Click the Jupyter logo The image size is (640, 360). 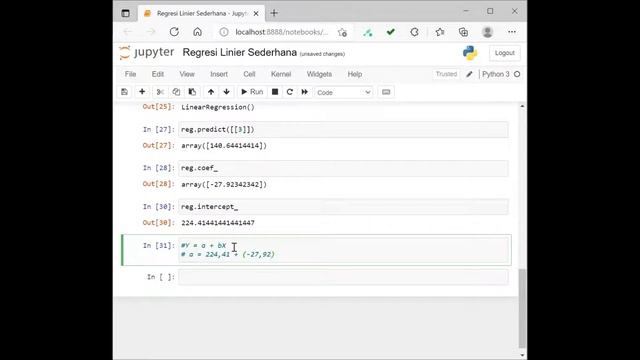tap(147, 53)
